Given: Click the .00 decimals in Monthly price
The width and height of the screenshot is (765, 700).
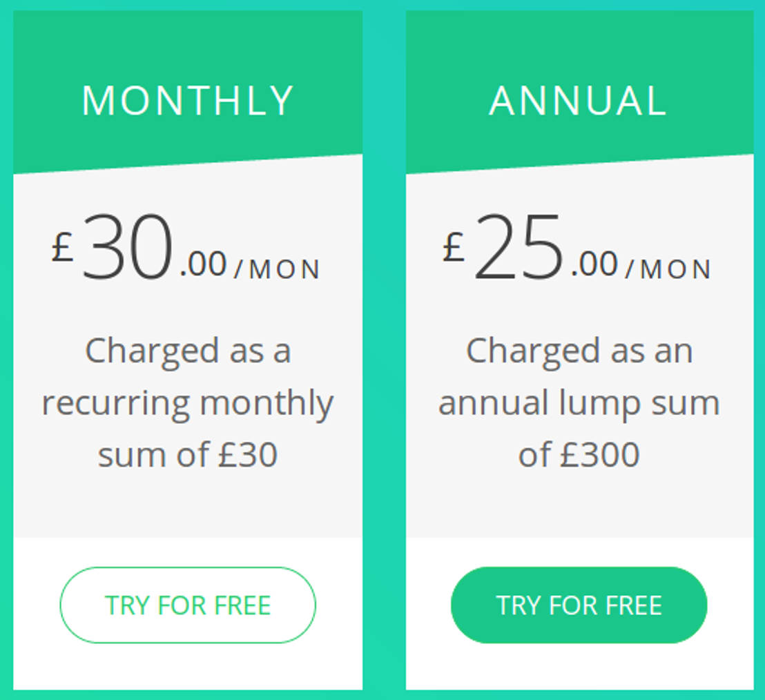Looking at the screenshot, I should (x=203, y=265).
